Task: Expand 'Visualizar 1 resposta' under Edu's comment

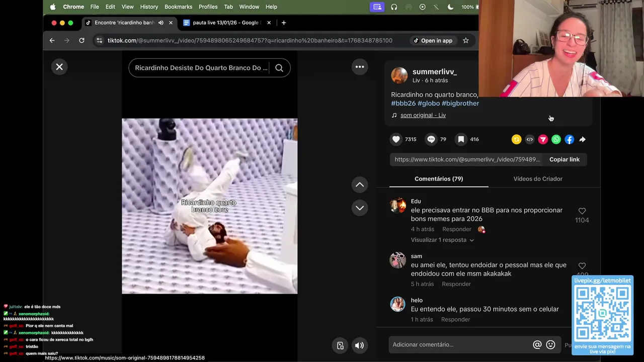Action: pos(442,240)
